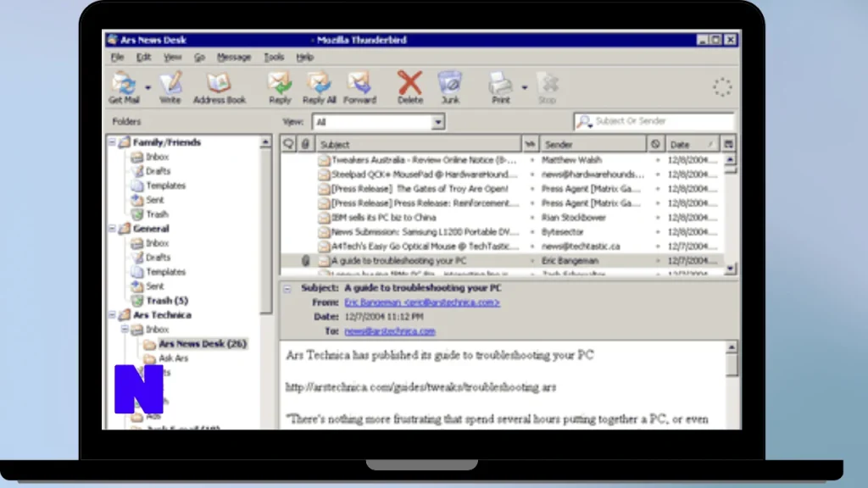Click the Eric Bangeman sender email link

pos(422,302)
